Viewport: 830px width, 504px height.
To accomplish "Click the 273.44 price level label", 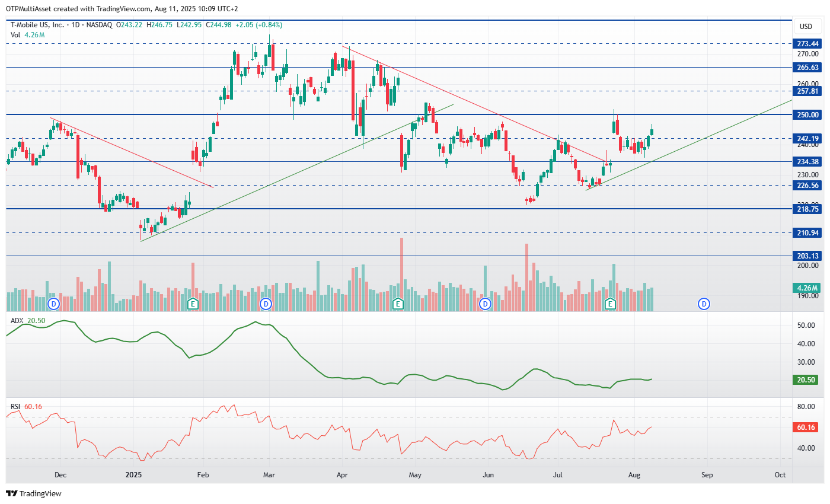I will 807,44.
